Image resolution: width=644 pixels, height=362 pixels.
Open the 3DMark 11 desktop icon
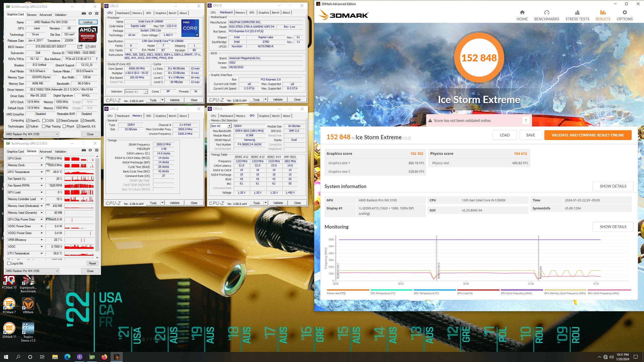(x=9, y=330)
